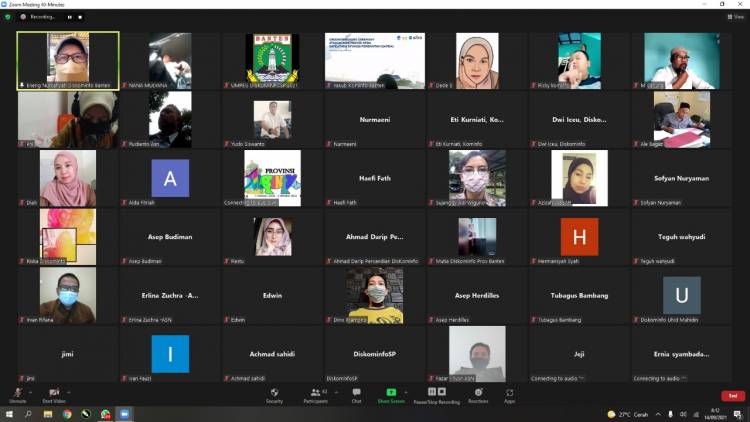
Task: Click the green encryption shield icon
Action: pos(9,17)
